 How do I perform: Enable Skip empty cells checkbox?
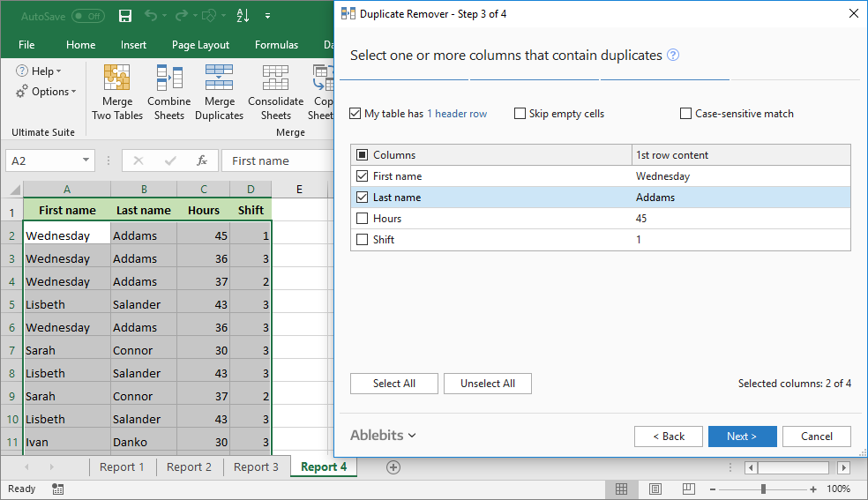click(x=520, y=114)
